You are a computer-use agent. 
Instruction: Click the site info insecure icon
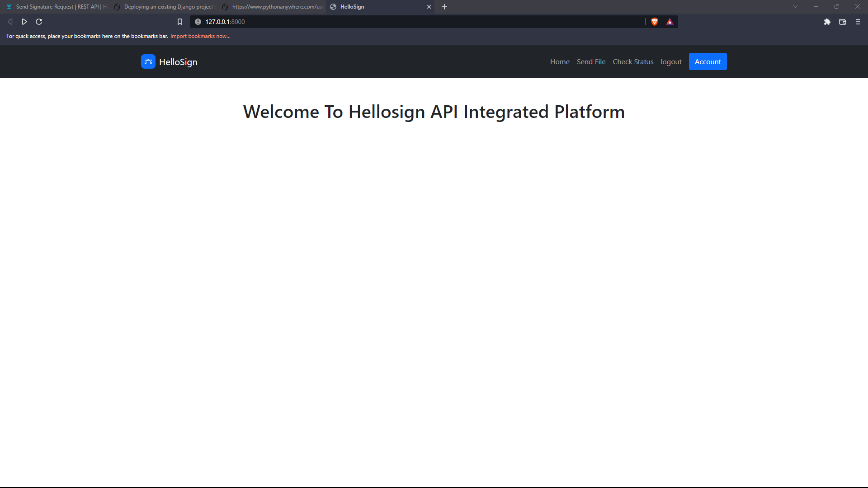click(198, 22)
